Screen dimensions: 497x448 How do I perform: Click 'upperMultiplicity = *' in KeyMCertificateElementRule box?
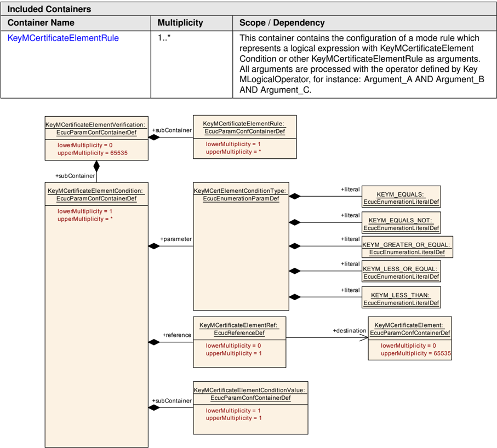[233, 152]
